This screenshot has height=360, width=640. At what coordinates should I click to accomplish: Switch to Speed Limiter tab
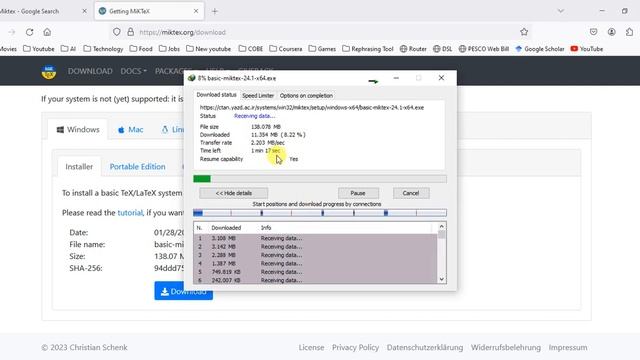258,96
